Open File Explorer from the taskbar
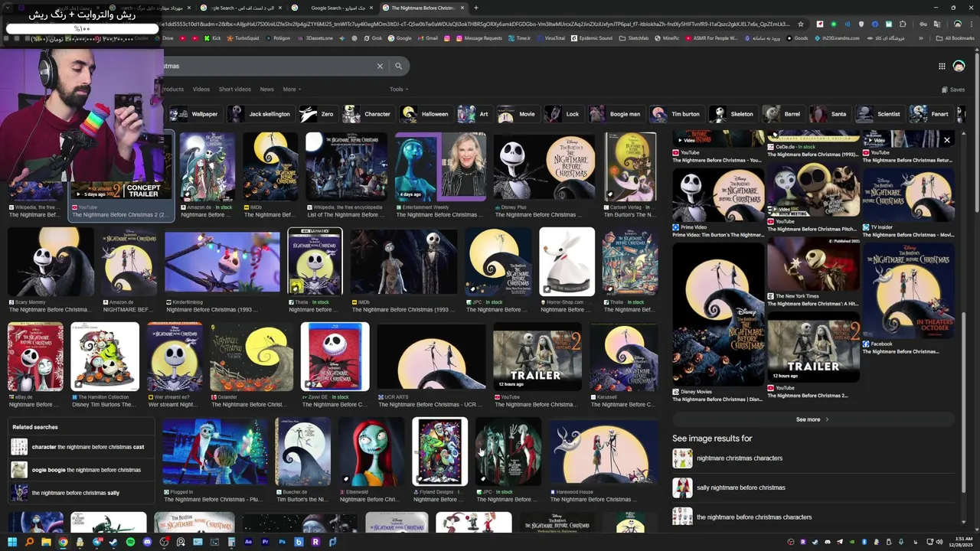This screenshot has width=980, height=551. [46, 542]
